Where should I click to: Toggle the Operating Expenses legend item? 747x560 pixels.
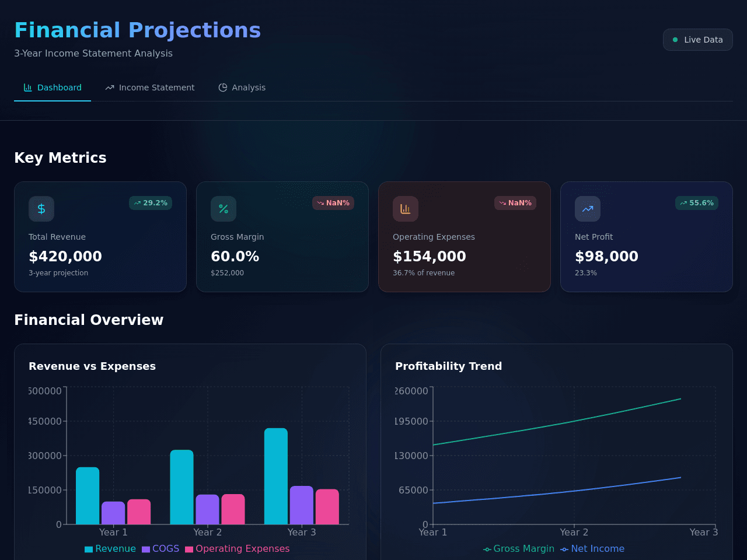238,549
